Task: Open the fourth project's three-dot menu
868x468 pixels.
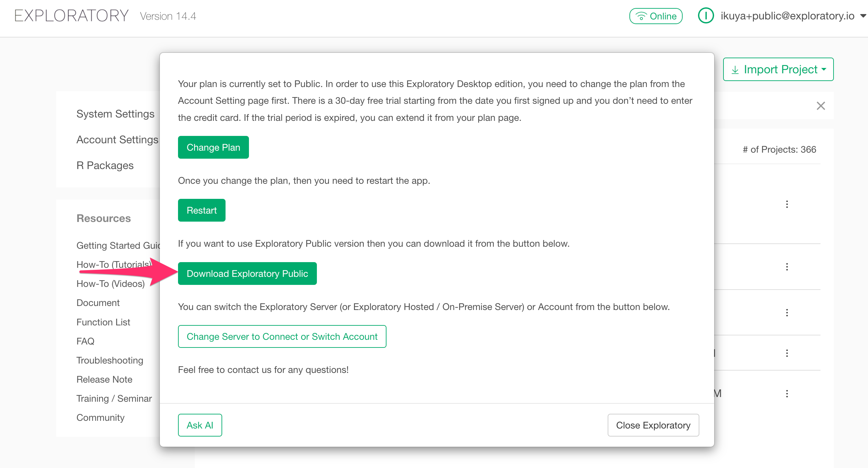Action: (786, 353)
